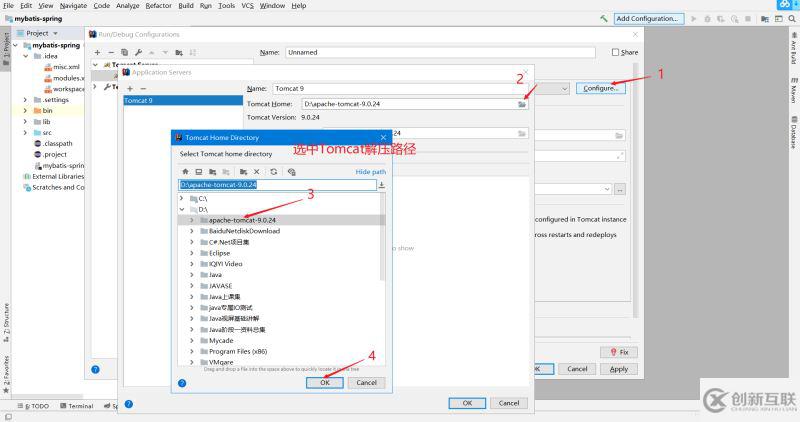Click delete X icon in chooser toolbar

click(x=257, y=172)
